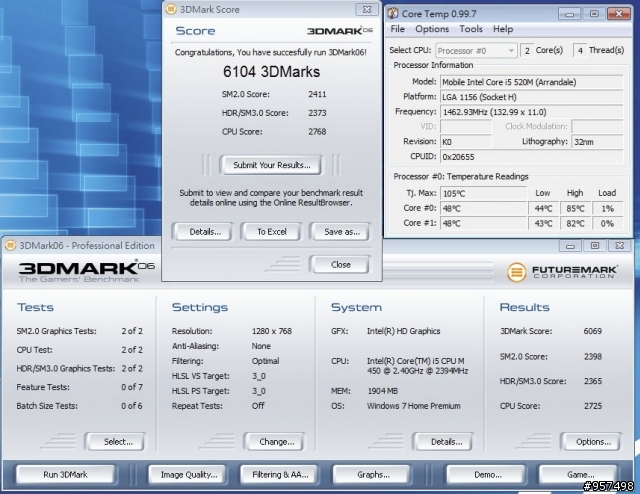
Task: Open the Options menu in Core Temp
Action: (x=432, y=29)
